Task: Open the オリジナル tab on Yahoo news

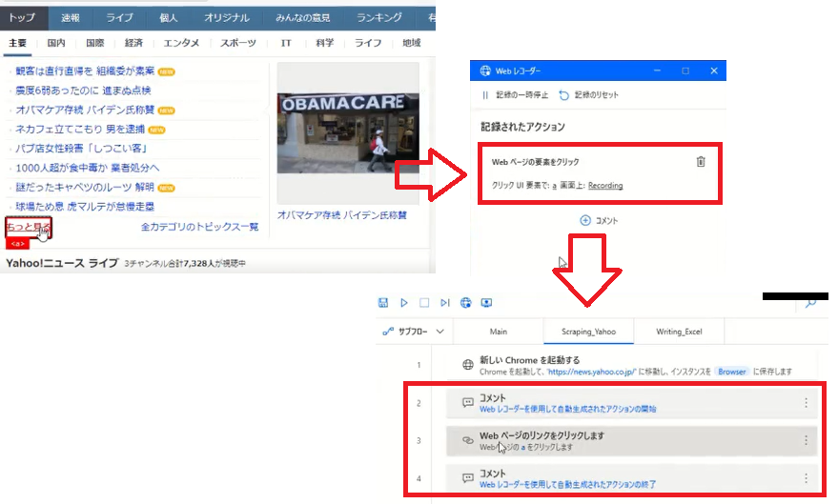Action: tap(227, 17)
